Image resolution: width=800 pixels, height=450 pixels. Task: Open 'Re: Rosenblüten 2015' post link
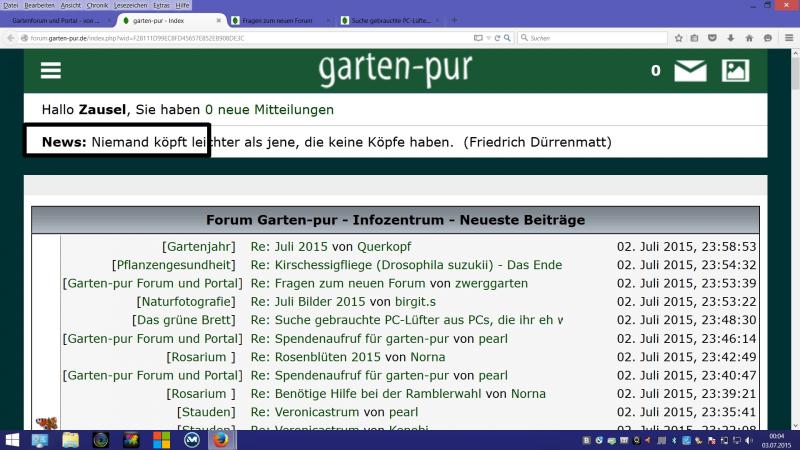[315, 357]
